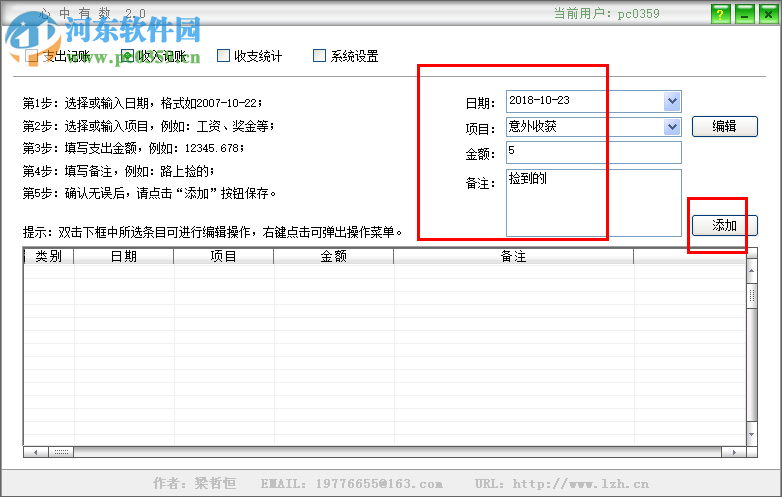Click the EMAIL 19776655@163.com footer text
This screenshot has height=497, width=782.
click(x=352, y=484)
